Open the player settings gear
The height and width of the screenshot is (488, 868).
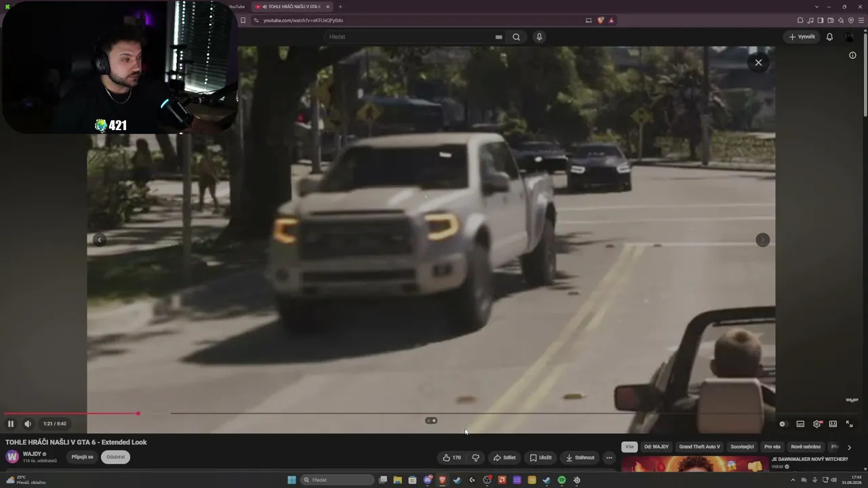[x=816, y=424]
